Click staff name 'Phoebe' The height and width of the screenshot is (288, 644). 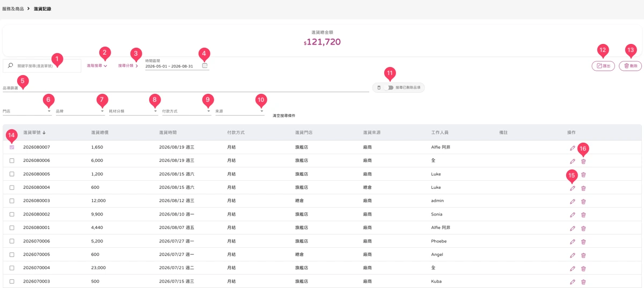438,241
